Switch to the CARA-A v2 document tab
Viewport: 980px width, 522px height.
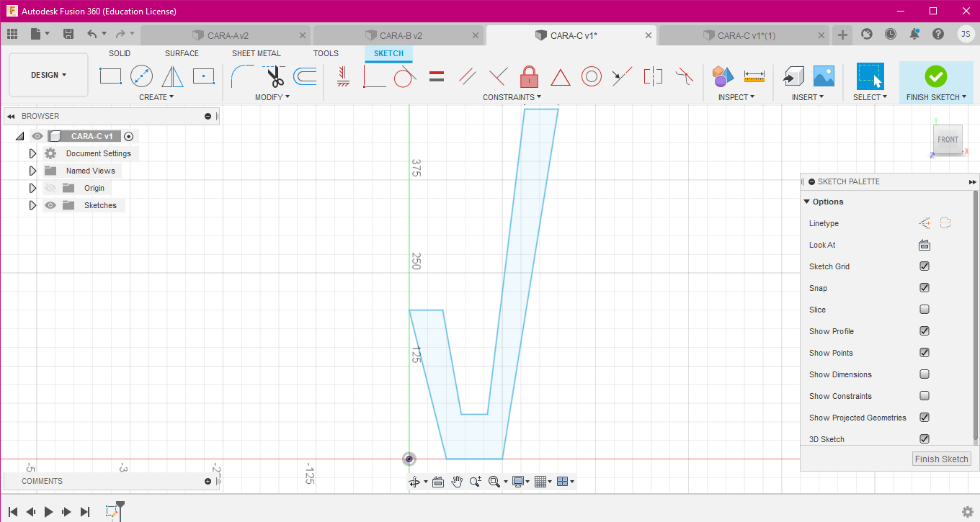pos(226,35)
